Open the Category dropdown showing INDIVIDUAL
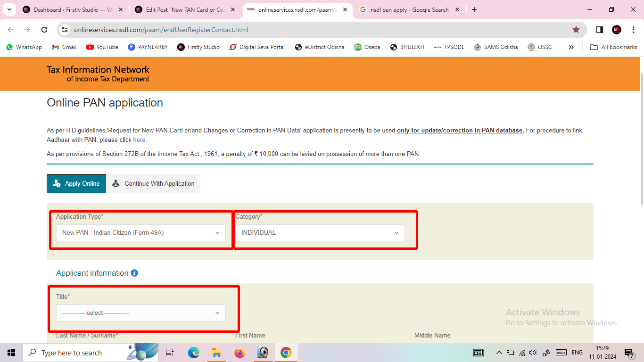Image resolution: width=644 pixels, height=362 pixels. (320, 232)
